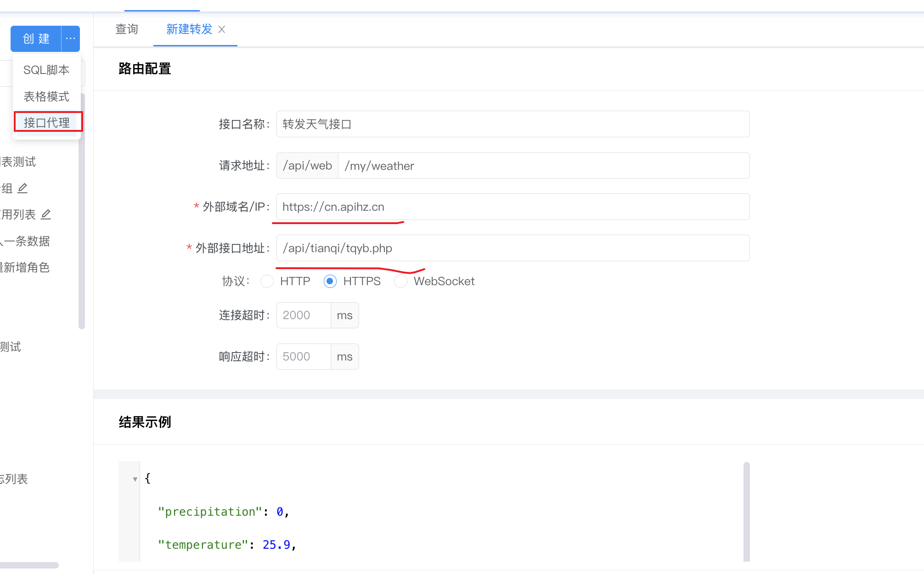The width and height of the screenshot is (924, 574).
Task: Click the 创建 button
Action: tap(36, 39)
